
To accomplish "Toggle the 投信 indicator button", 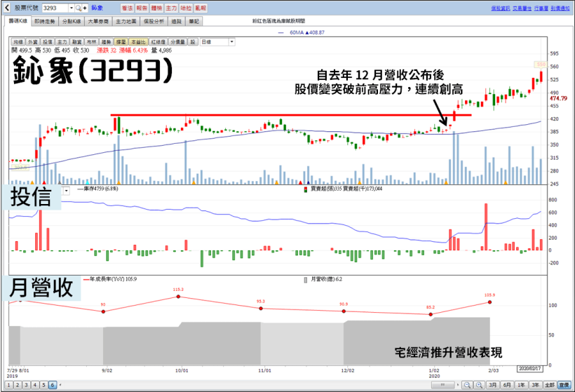I will pyautogui.click(x=47, y=42).
